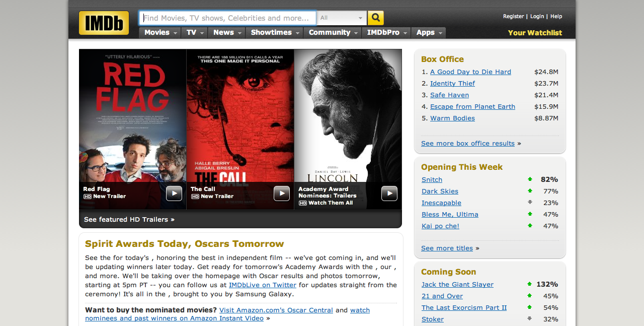
Task: Click the yellow search magnifier button
Action: point(376,18)
